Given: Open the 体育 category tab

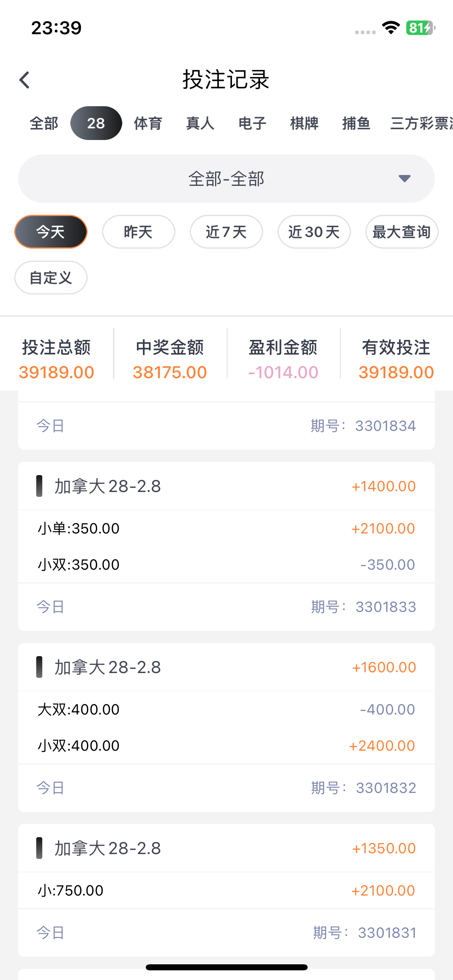Looking at the screenshot, I should point(148,123).
